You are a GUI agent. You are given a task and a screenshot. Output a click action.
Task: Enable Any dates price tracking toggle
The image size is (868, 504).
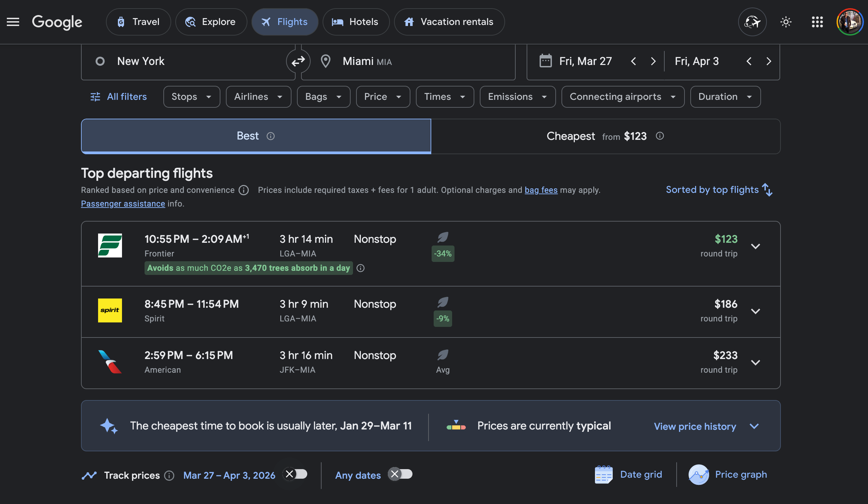[x=400, y=474]
